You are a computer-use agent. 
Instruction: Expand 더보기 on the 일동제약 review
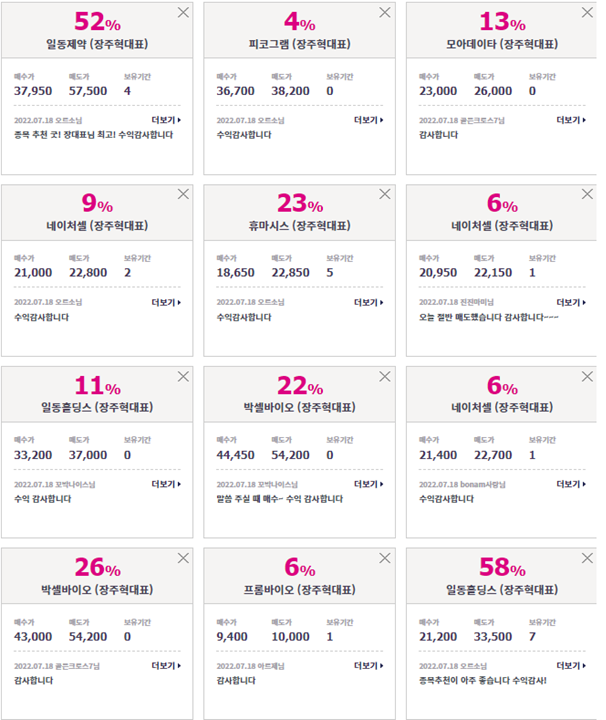[166, 120]
